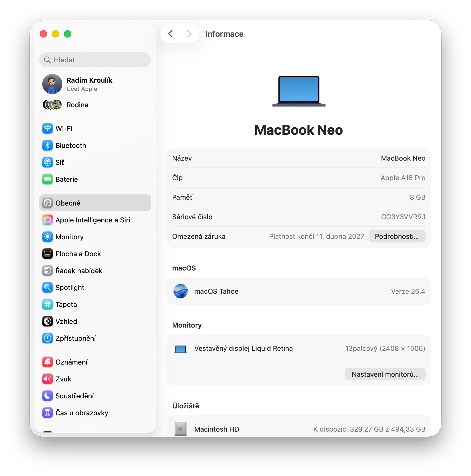Click the Oznámení bell icon

tap(48, 362)
